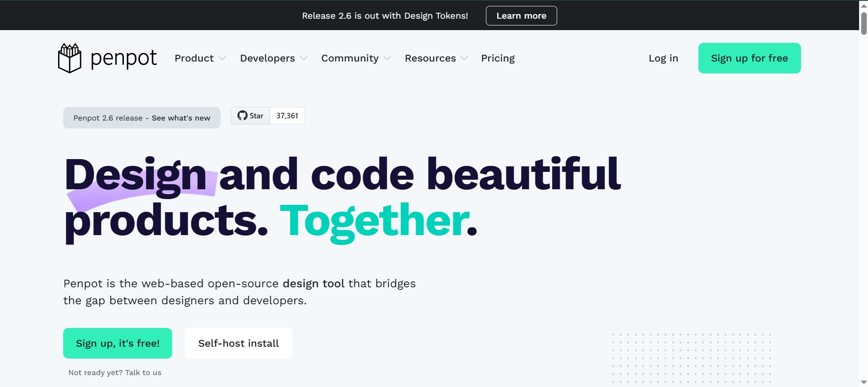The width and height of the screenshot is (868, 387).
Task: Open the Pricing page
Action: pos(497,58)
